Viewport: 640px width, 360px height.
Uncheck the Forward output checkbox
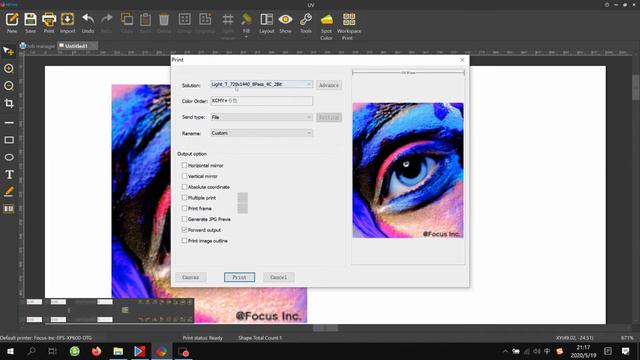pos(184,230)
